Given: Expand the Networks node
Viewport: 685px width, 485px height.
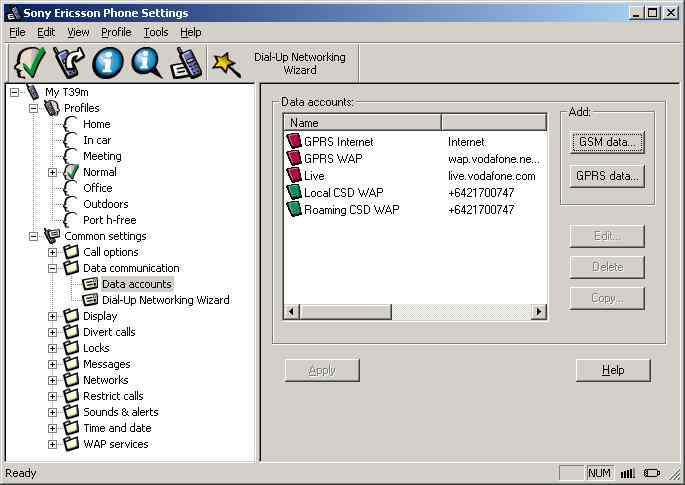Looking at the screenshot, I should click(52, 380).
